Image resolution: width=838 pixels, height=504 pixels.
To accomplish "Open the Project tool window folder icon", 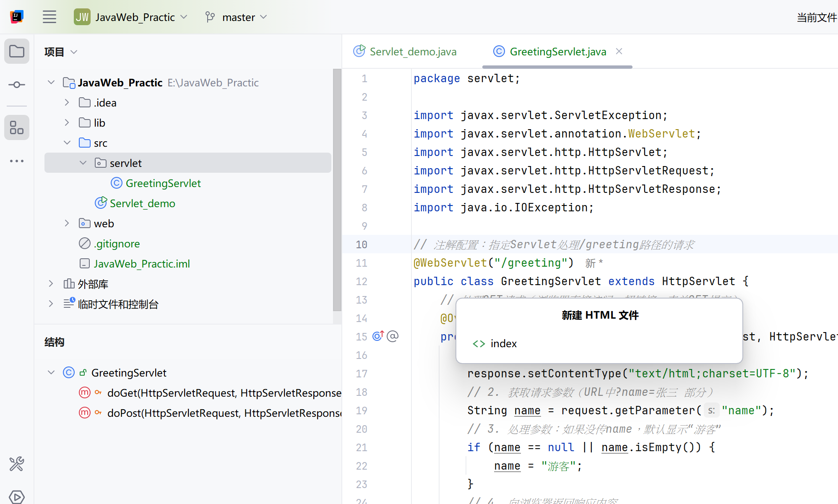I will coord(17,52).
